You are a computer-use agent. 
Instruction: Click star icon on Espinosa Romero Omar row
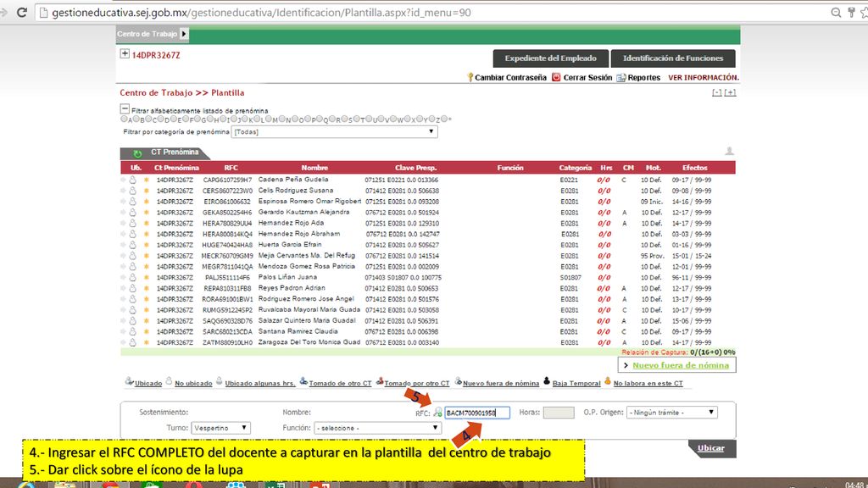147,202
